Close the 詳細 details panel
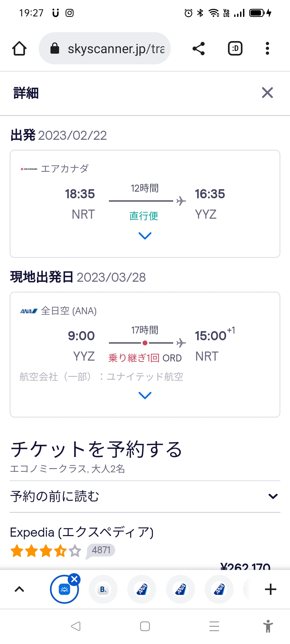The width and height of the screenshot is (290, 644). [267, 93]
